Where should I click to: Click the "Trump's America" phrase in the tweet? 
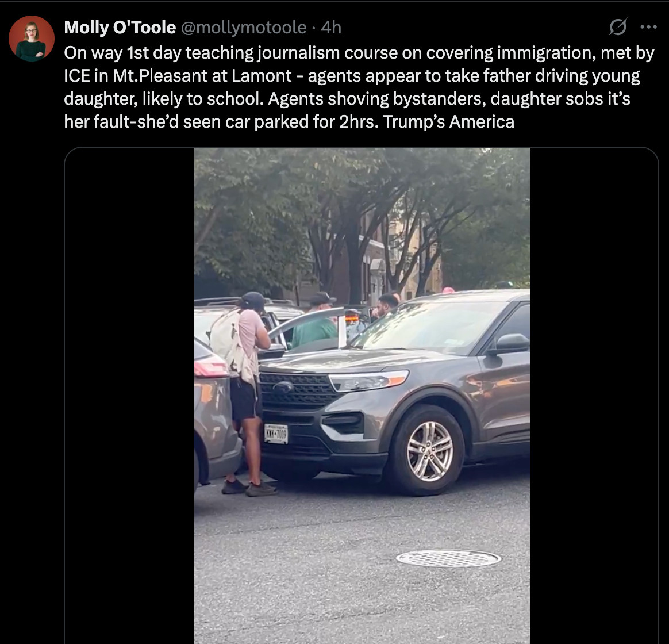pyautogui.click(x=448, y=122)
